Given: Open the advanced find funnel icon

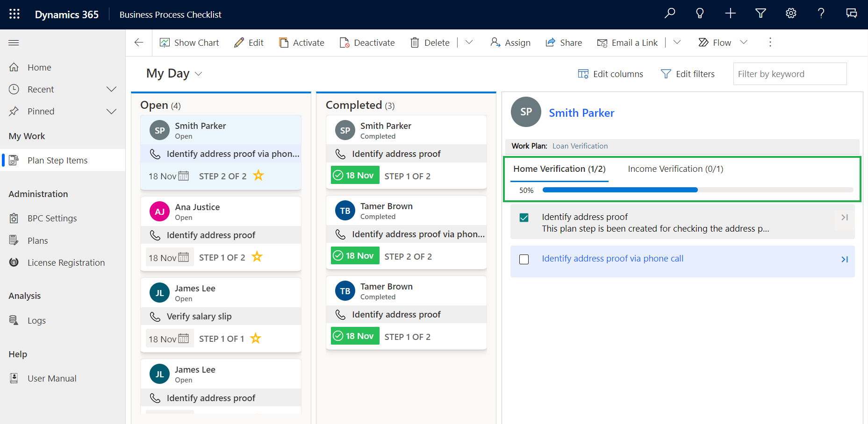Looking at the screenshot, I should (760, 14).
